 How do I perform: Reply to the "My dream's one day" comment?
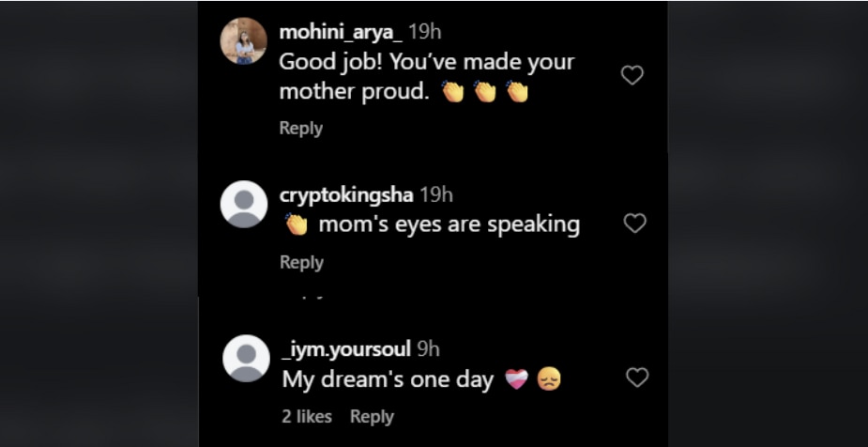(x=372, y=416)
